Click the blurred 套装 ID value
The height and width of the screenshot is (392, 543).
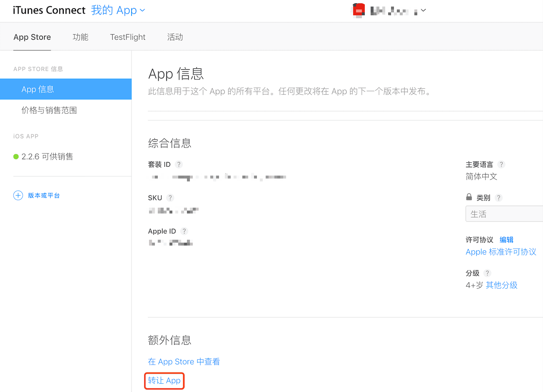219,177
